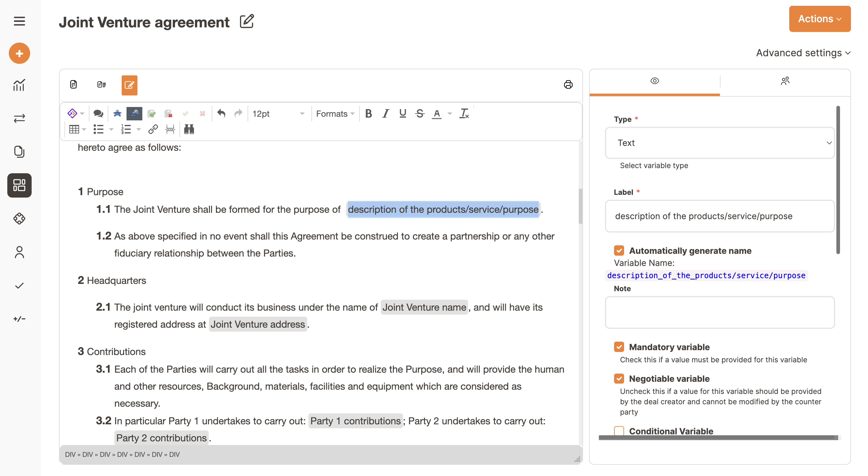Click the variable panel vertical scrollbar

click(838, 180)
